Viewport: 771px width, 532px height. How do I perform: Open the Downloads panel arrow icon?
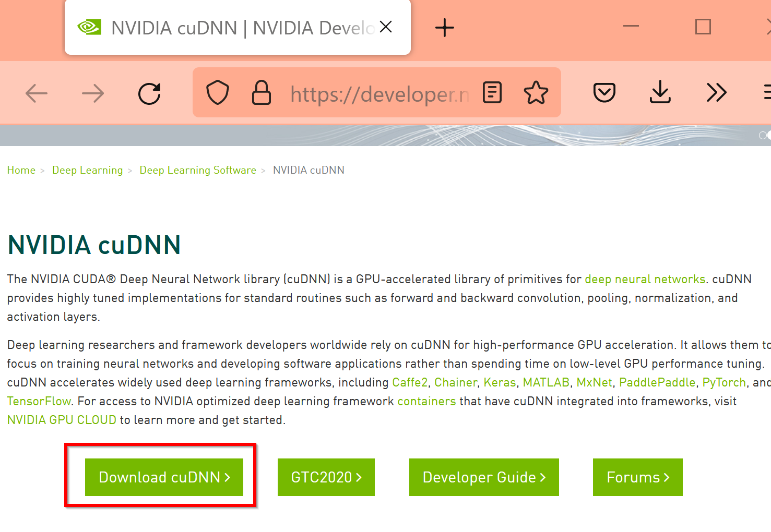[660, 92]
